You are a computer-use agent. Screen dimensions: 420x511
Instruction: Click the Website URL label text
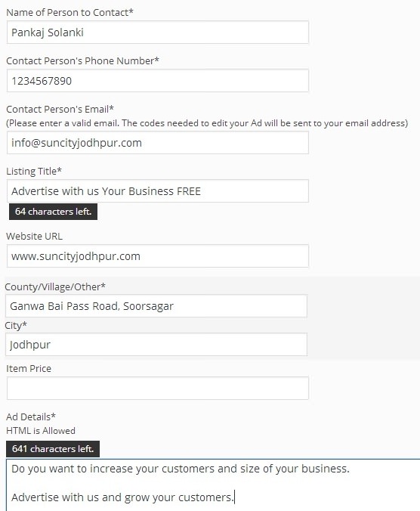tap(34, 236)
